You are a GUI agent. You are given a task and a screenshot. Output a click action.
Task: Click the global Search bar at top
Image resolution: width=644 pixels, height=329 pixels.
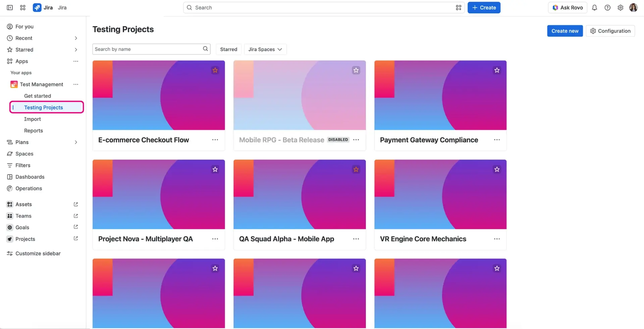(324, 7)
